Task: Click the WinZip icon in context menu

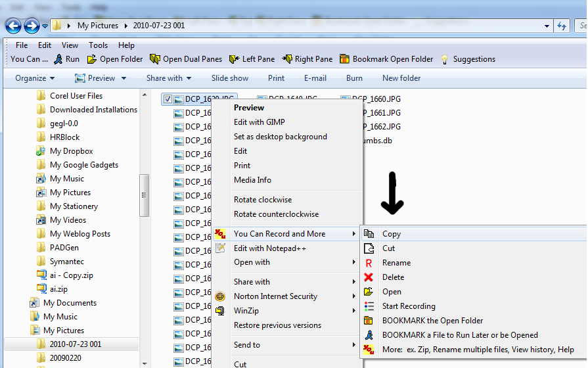Action: coord(220,311)
